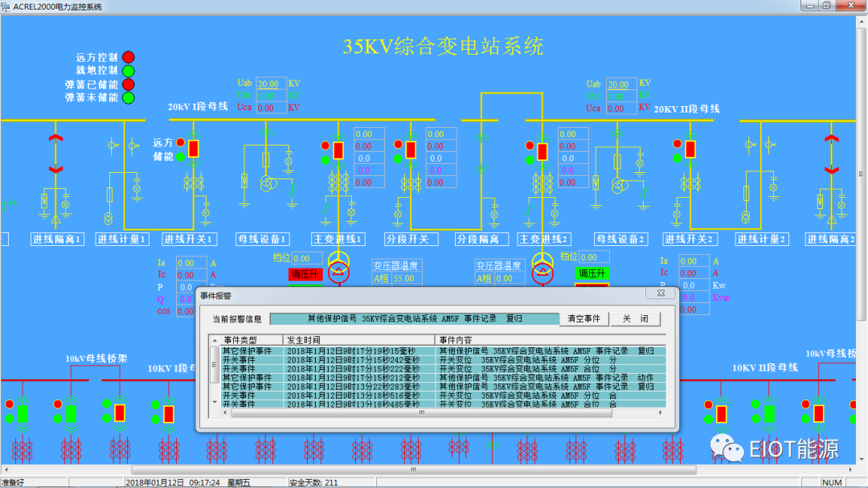Click the green 储能 indicator beside 进线开关1
The image size is (868, 488).
point(181,157)
